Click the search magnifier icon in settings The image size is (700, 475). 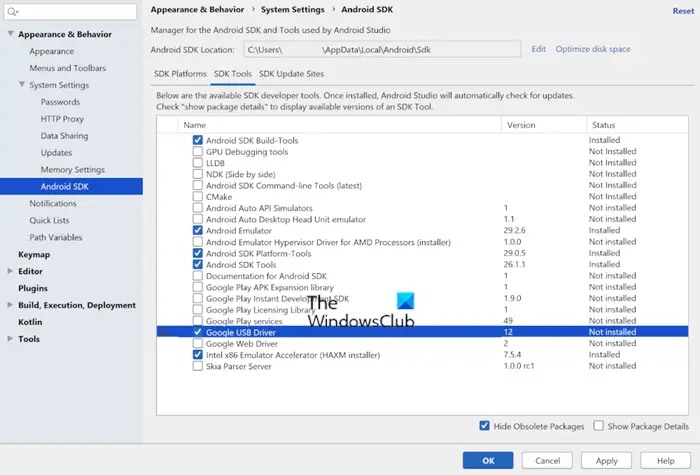pyautogui.click(x=12, y=12)
